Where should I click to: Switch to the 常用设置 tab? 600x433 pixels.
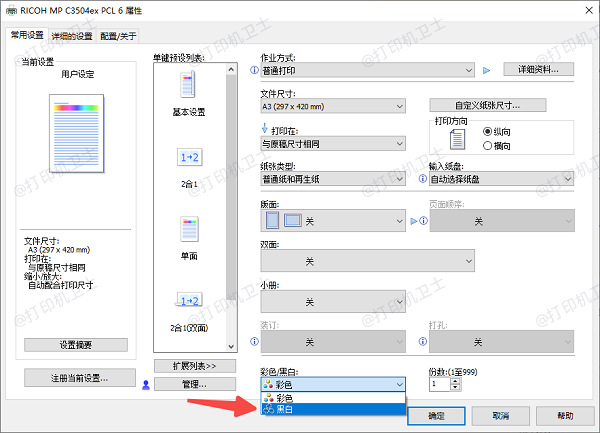point(27,35)
